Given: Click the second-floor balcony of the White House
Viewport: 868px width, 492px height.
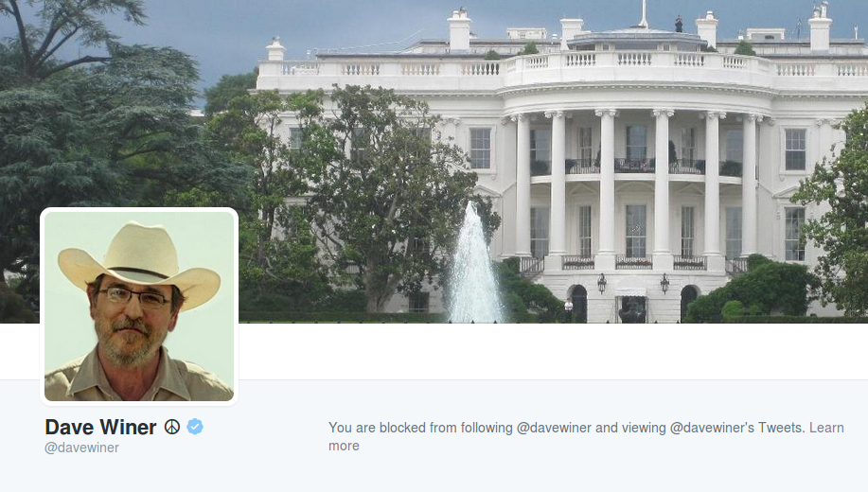Looking at the screenshot, I should click(635, 167).
